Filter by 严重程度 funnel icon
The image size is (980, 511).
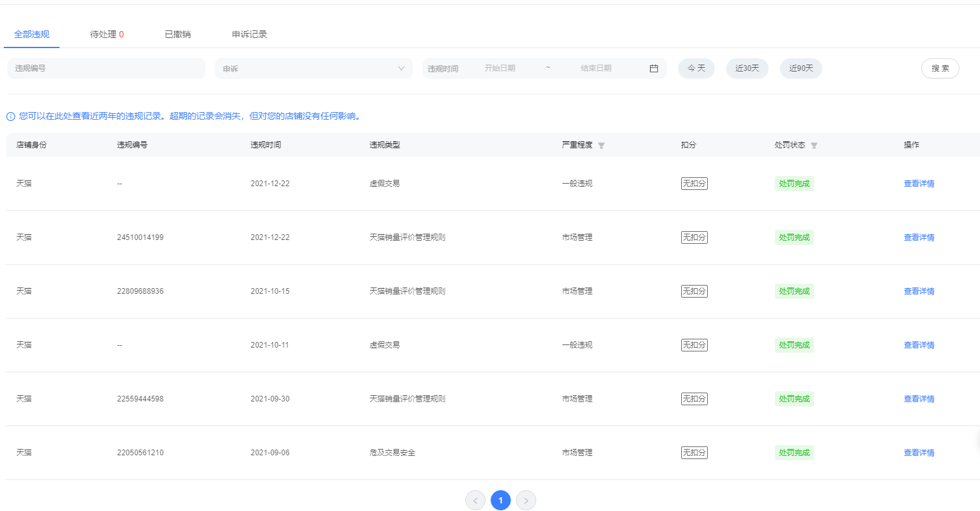601,146
